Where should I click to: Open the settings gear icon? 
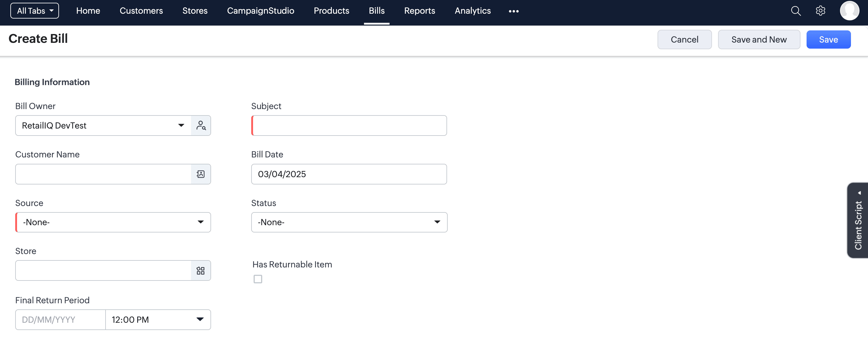click(821, 11)
